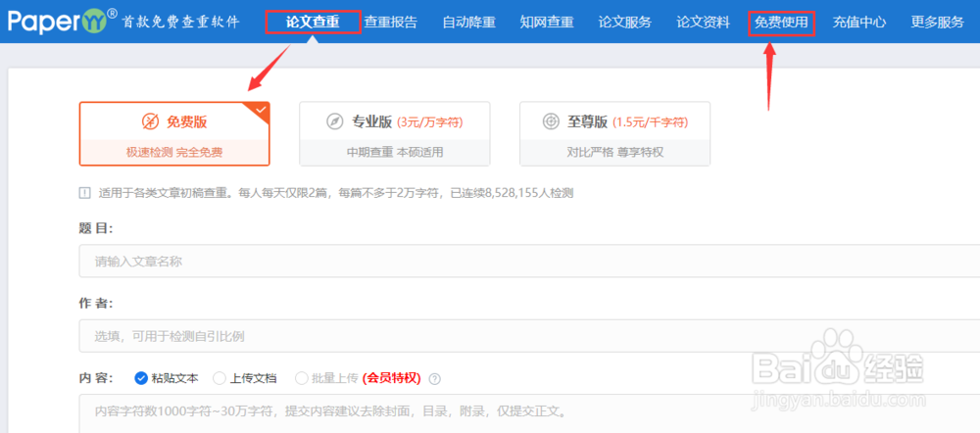Screen dimensions: 980x433
Task: Click the 作者 author input field
Action: point(529,336)
